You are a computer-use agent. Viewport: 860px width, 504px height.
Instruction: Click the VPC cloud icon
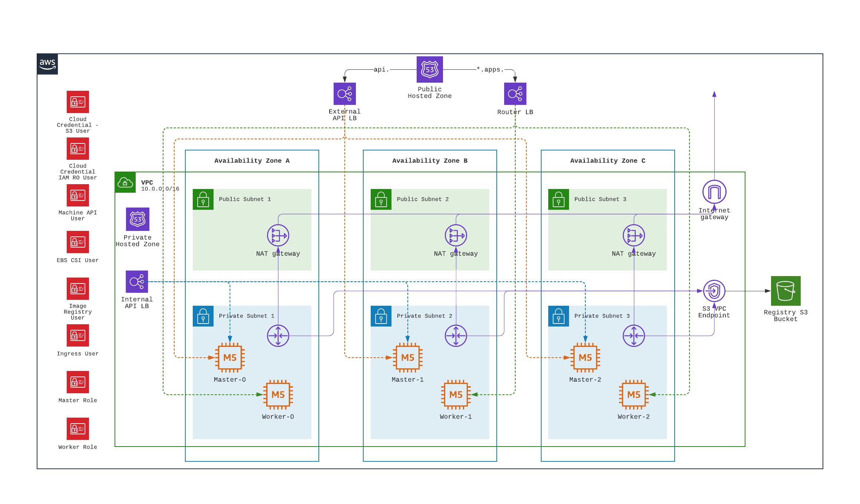125,182
